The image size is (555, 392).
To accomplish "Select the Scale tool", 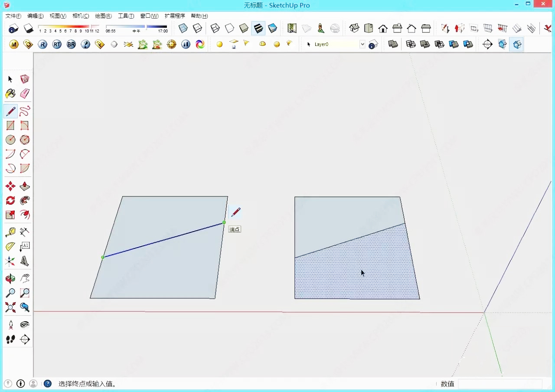I will [10, 215].
